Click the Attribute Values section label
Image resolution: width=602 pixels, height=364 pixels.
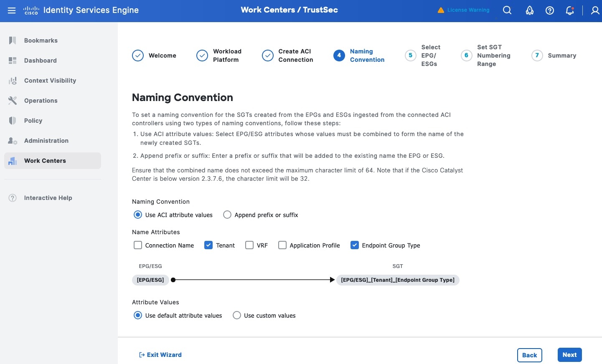click(x=155, y=302)
